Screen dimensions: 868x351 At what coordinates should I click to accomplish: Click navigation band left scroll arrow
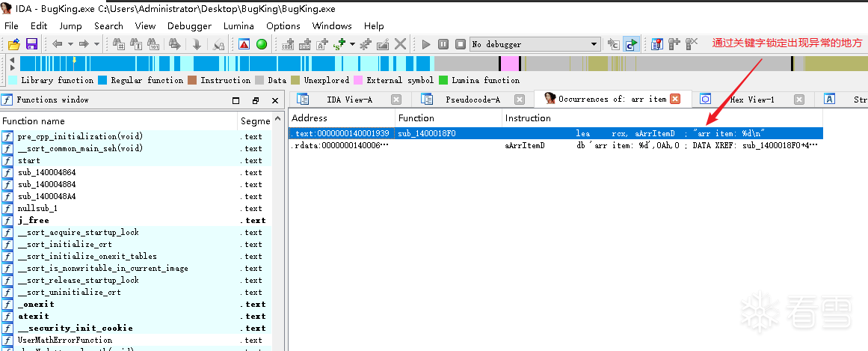(x=12, y=59)
